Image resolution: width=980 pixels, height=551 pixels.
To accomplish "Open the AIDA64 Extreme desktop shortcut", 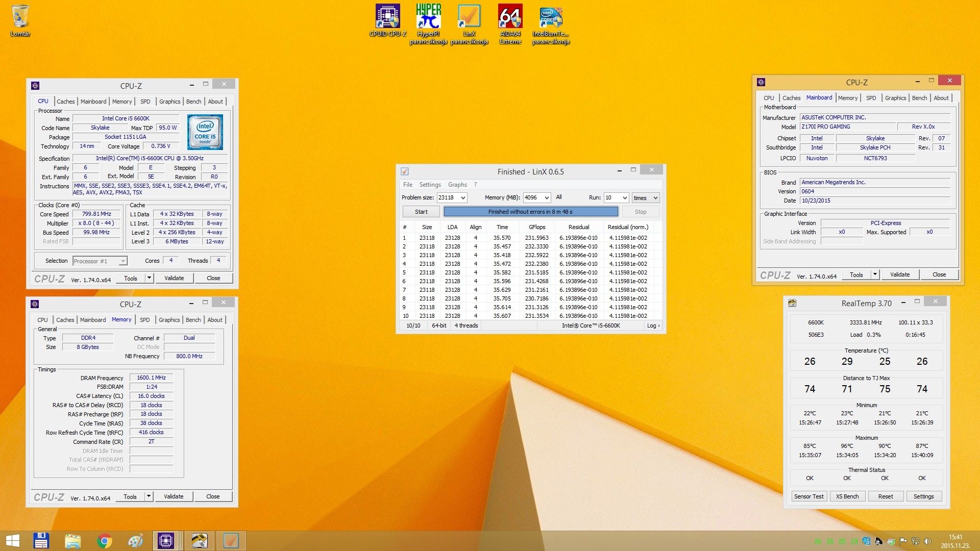I will coord(510,24).
